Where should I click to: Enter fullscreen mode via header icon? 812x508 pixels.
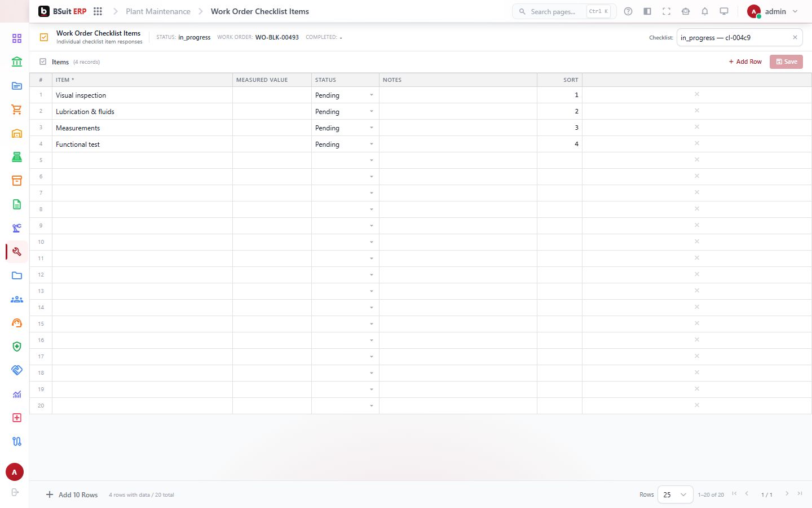[x=667, y=11]
